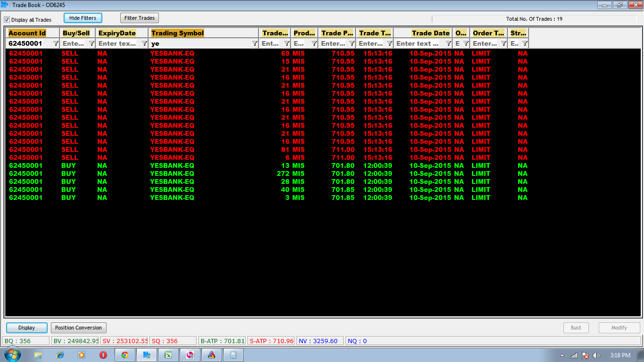Click the volume speaker tray icon

click(596, 355)
